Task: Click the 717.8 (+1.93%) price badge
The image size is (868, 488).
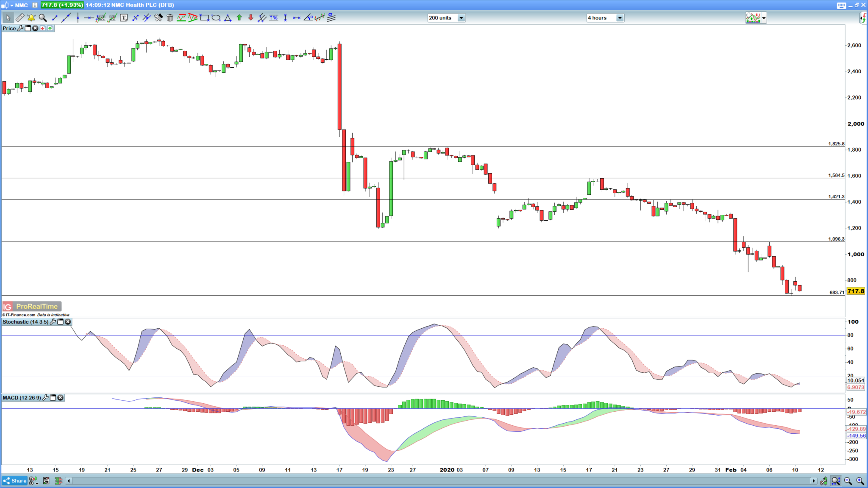Action: pyautogui.click(x=62, y=5)
